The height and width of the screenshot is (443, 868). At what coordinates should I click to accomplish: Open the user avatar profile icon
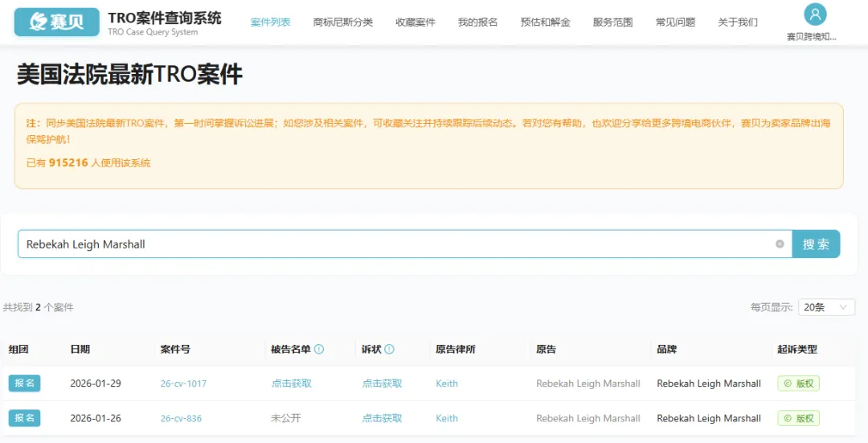point(815,14)
